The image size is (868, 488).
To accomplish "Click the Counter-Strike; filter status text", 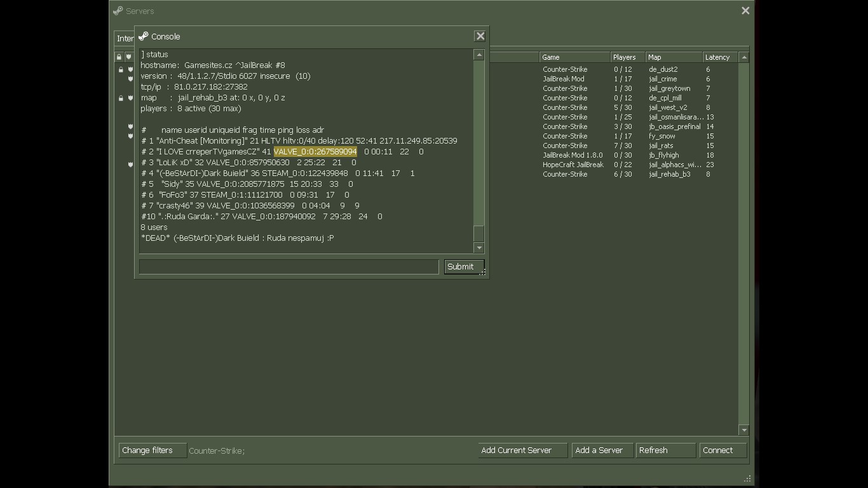I will (217, 451).
